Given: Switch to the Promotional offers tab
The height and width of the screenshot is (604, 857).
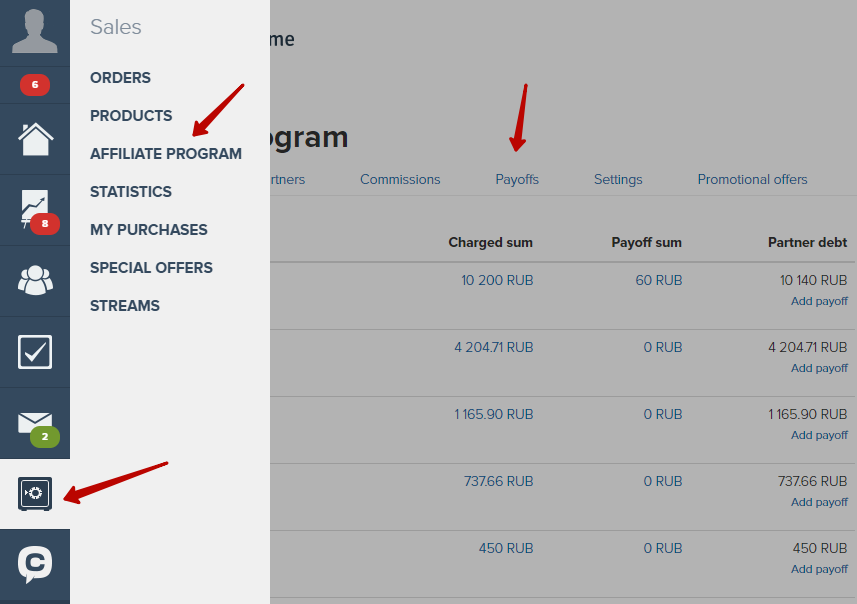Looking at the screenshot, I should coord(752,179).
